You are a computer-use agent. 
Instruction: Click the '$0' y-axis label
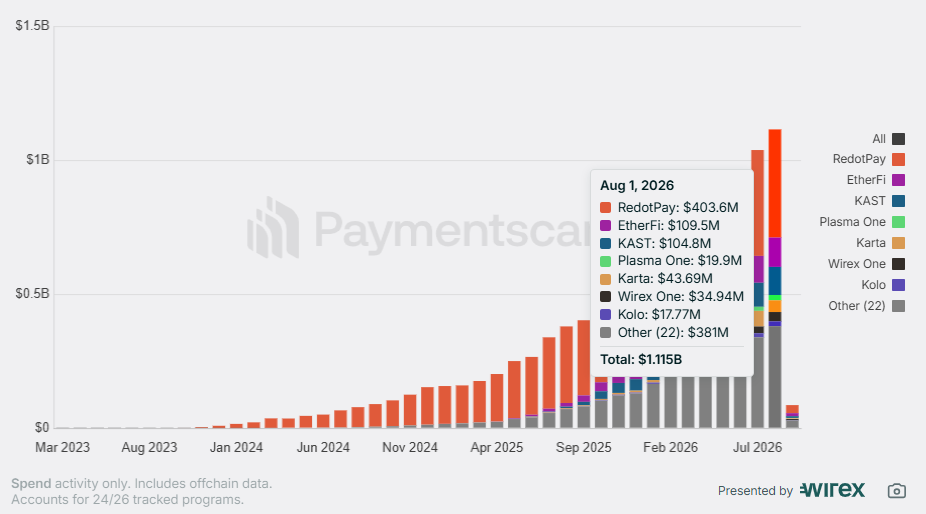coord(42,427)
